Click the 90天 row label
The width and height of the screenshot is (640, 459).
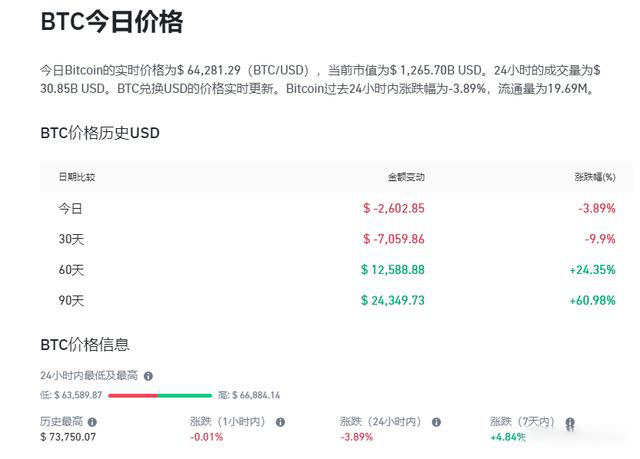click(x=71, y=301)
